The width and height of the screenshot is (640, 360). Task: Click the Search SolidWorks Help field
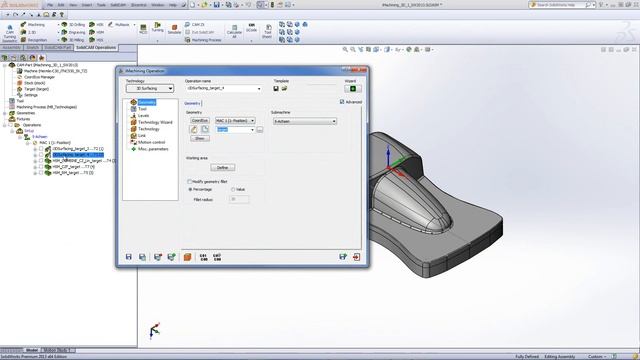tap(562, 5)
